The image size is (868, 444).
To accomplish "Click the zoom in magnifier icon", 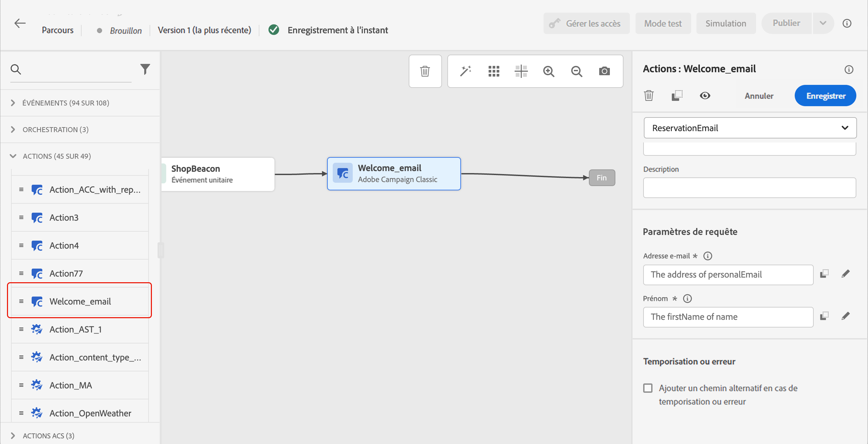I will click(549, 71).
